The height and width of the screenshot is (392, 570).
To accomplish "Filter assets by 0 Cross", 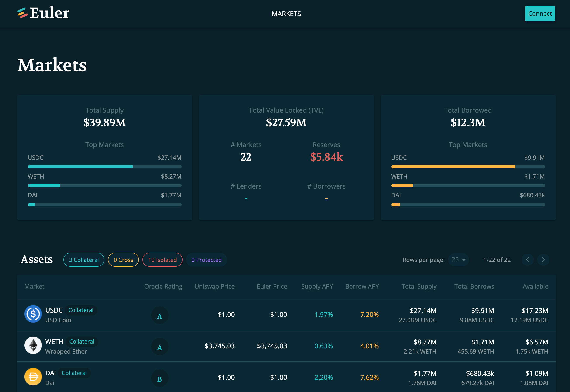I will pyautogui.click(x=123, y=260).
